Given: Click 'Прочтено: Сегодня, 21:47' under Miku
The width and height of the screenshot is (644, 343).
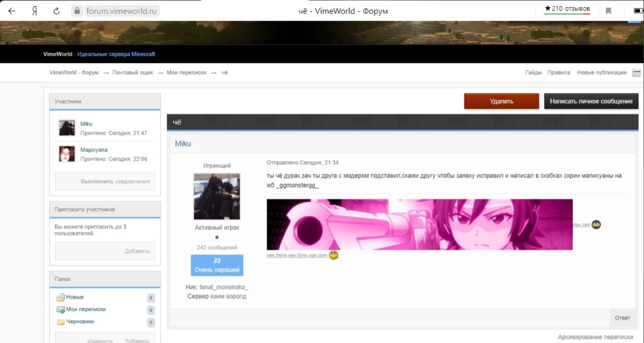Looking at the screenshot, I should pos(114,133).
